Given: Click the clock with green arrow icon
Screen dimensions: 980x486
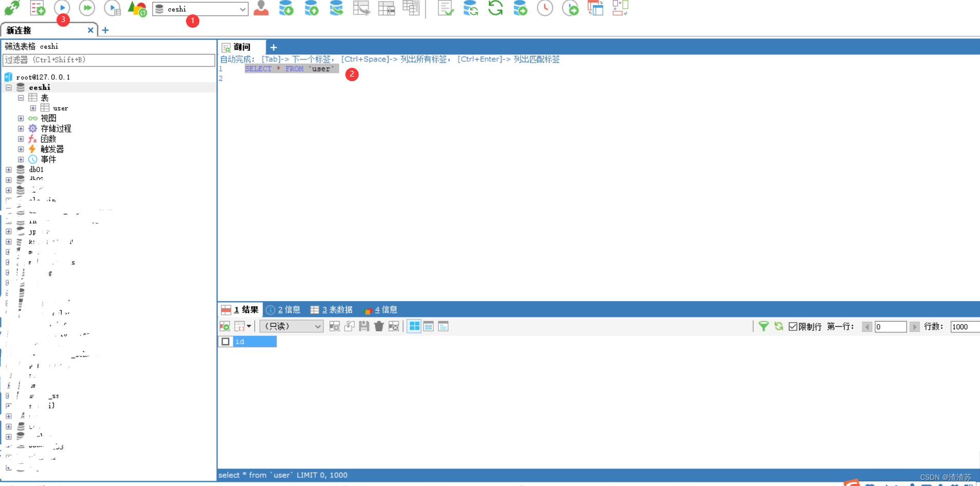Looking at the screenshot, I should click(x=570, y=8).
